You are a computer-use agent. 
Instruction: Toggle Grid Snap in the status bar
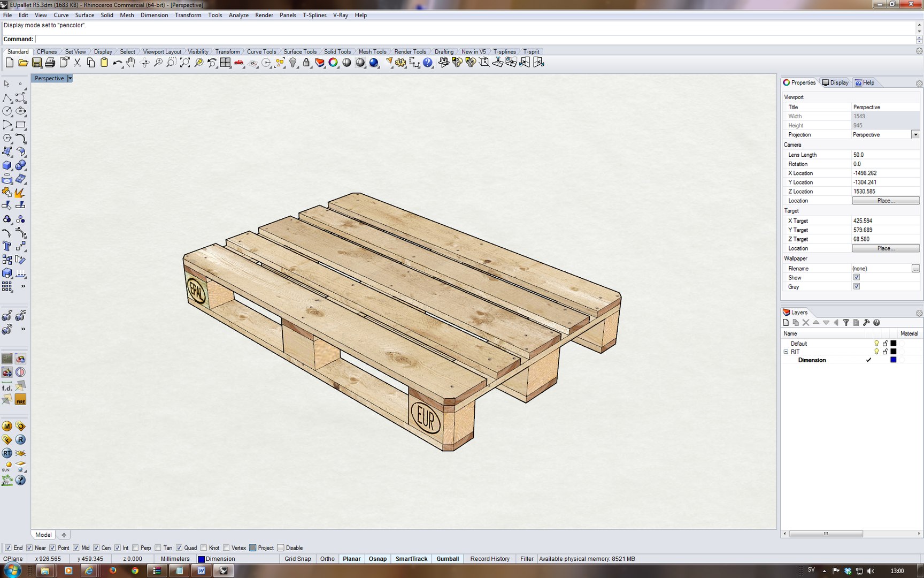point(298,559)
